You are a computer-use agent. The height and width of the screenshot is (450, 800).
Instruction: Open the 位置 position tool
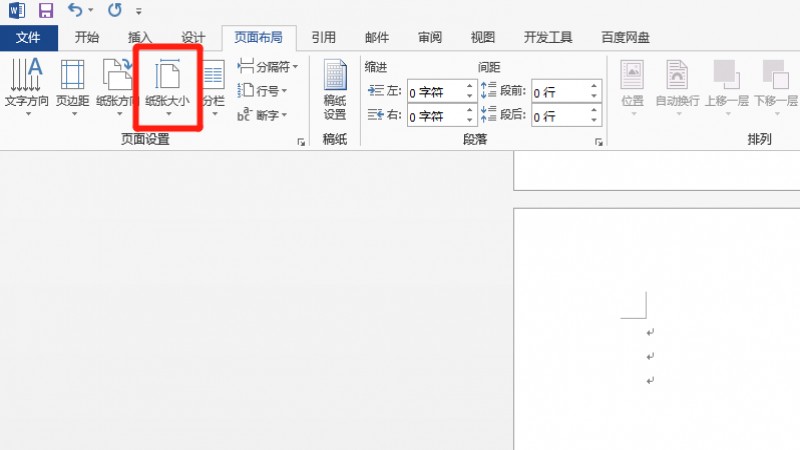[633, 87]
